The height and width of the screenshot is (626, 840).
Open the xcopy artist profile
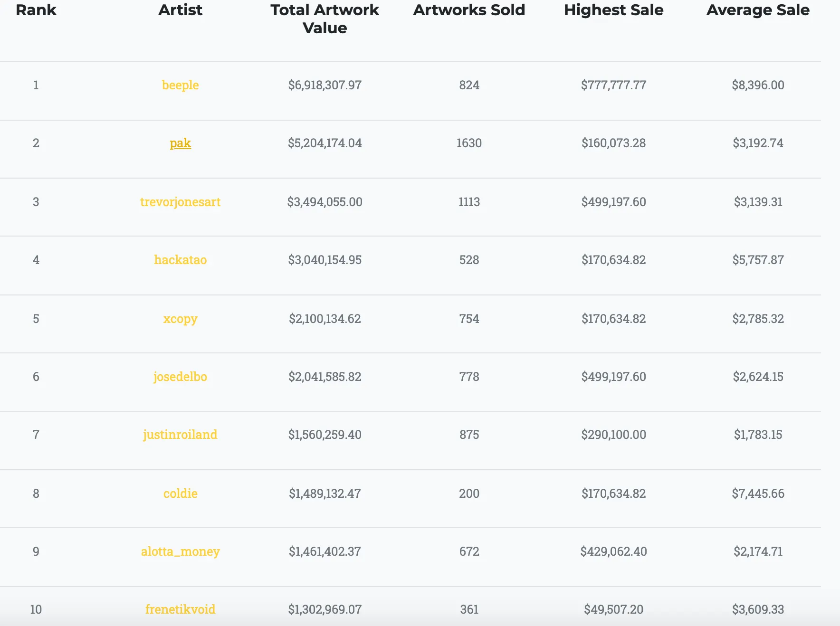[181, 319]
